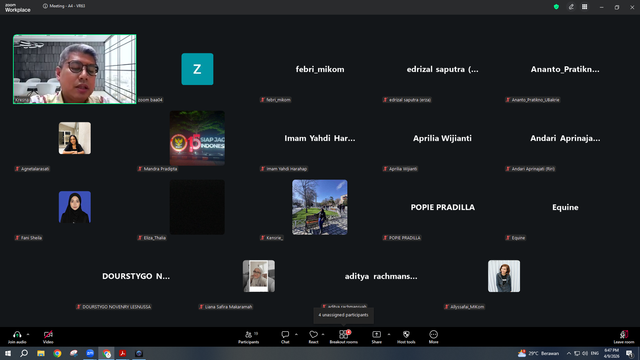Select Agnetalarasati's profile photo
The height and width of the screenshot is (360, 640).
click(x=75, y=138)
